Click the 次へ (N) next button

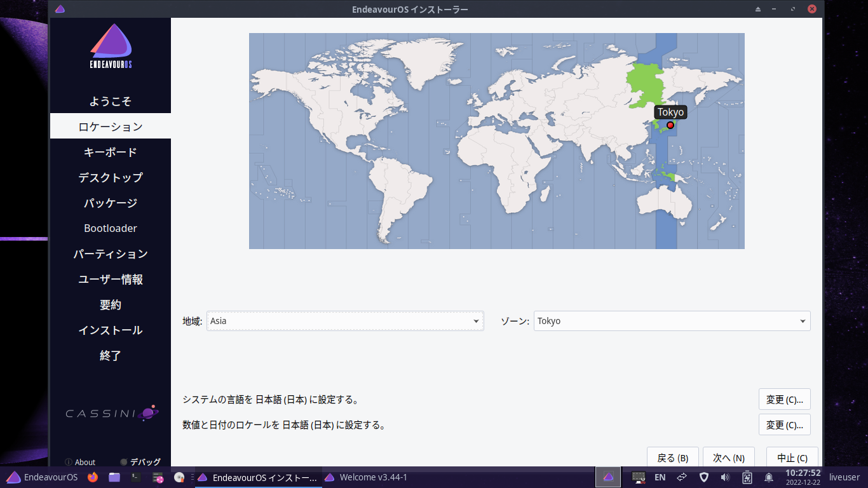729,457
